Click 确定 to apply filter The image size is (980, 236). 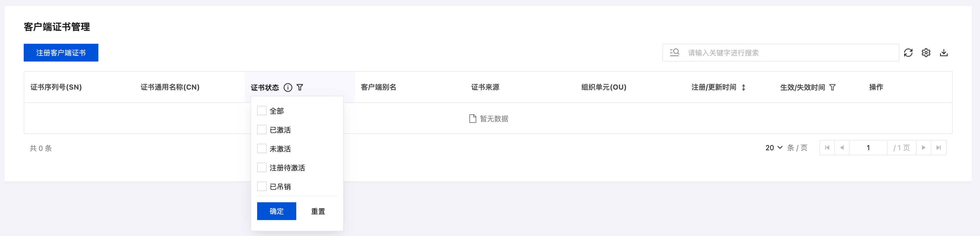point(277,211)
